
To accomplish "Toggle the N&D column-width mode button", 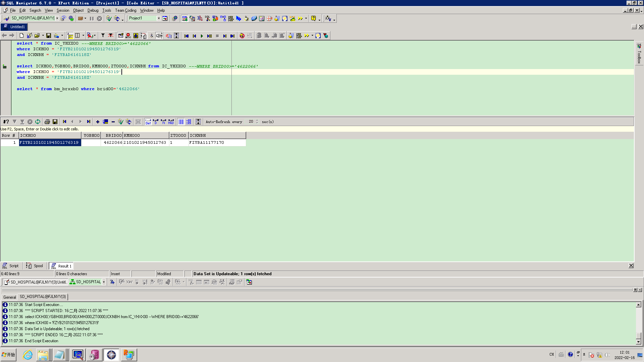I will [171, 122].
